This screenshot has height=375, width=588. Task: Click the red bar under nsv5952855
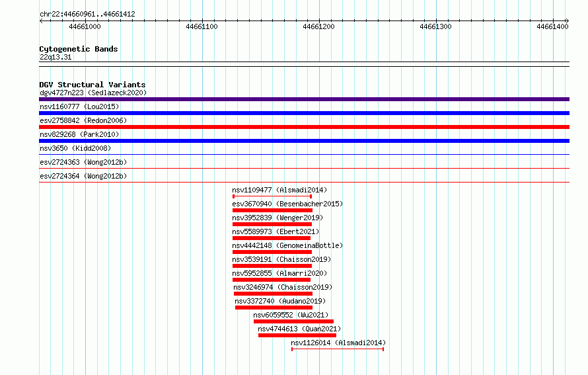coord(272,280)
